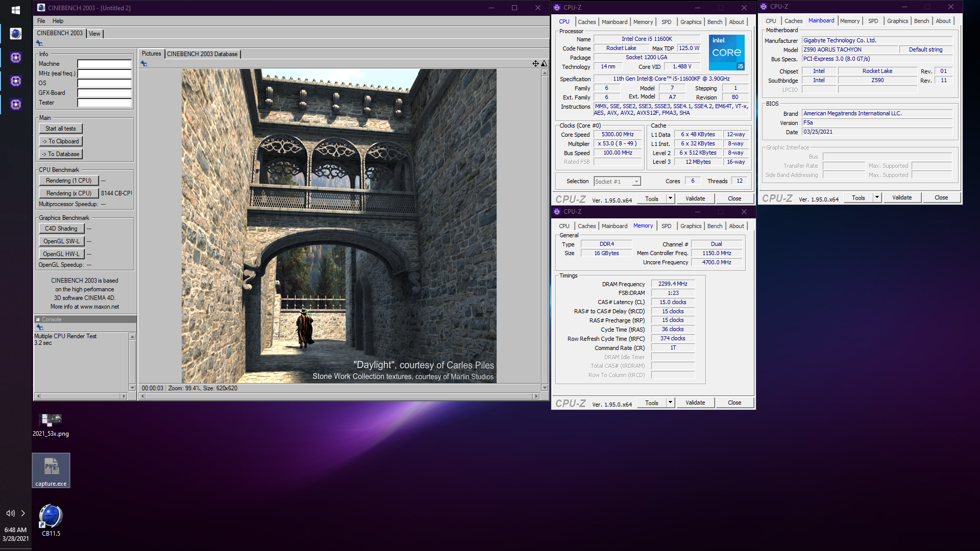Click console horizontal scrollbar left arrow
980x551 pixels.
(38, 396)
